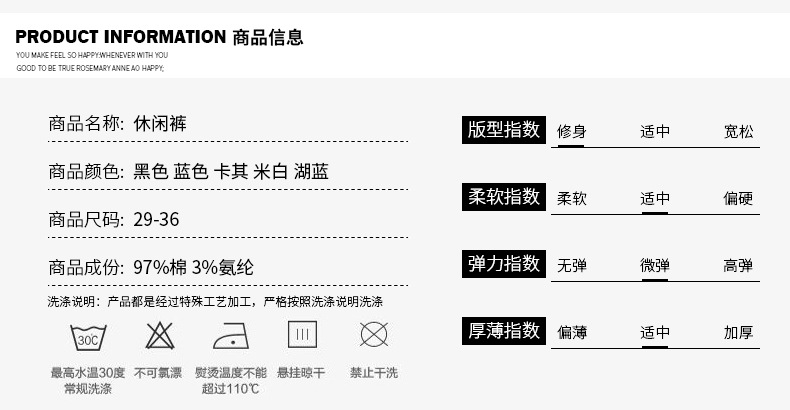Click the ironing temperature icon
The width and height of the screenshot is (790, 410).
tap(231, 335)
